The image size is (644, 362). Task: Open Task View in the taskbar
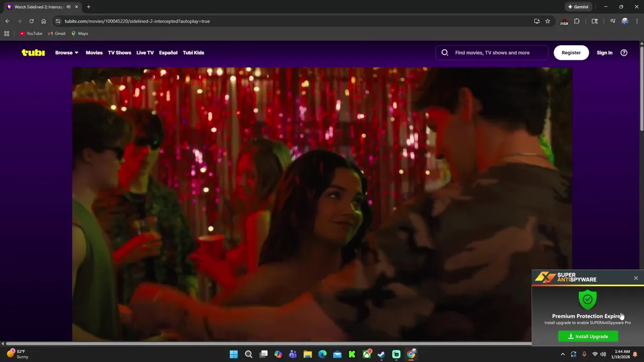click(263, 354)
